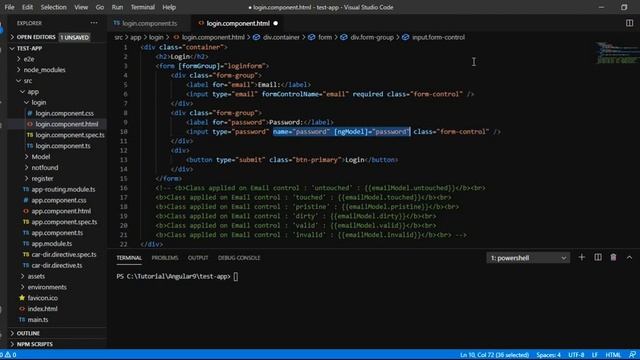
Task: Switch to the Output panel tab
Action: pos(198,258)
